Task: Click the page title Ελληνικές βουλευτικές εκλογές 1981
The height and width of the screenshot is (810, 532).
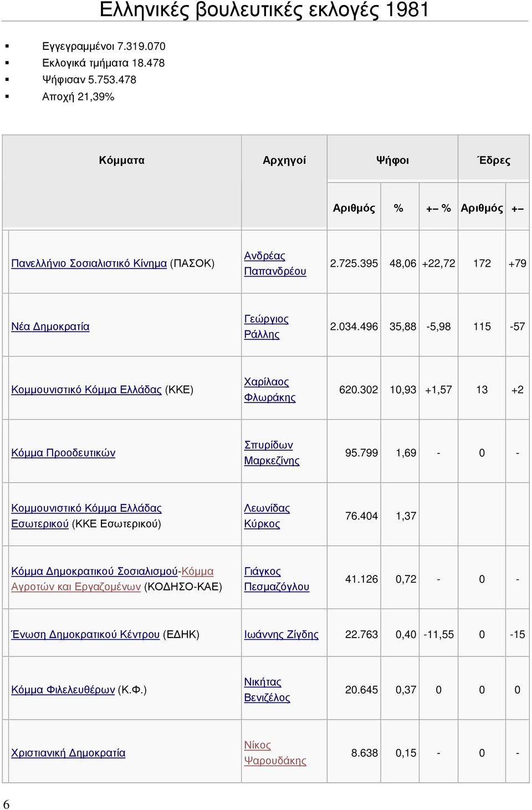Action: (x=264, y=10)
